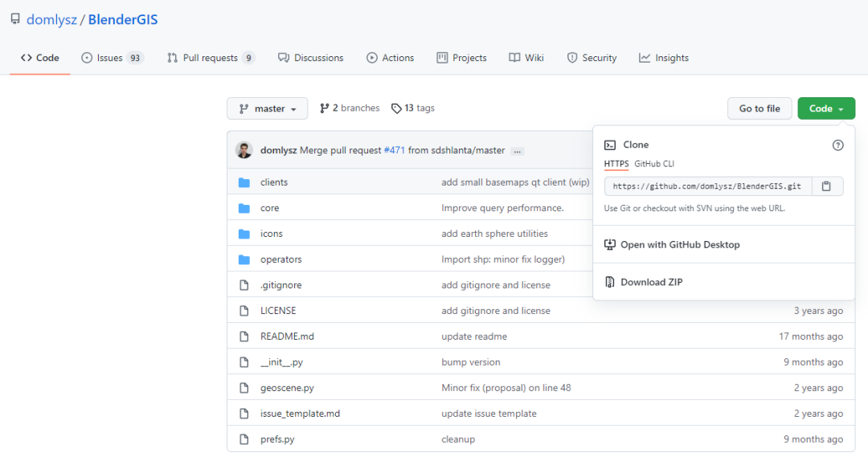Toggle the green Code dropdown button
Viewport: 868px width, 457px height.
click(x=825, y=108)
